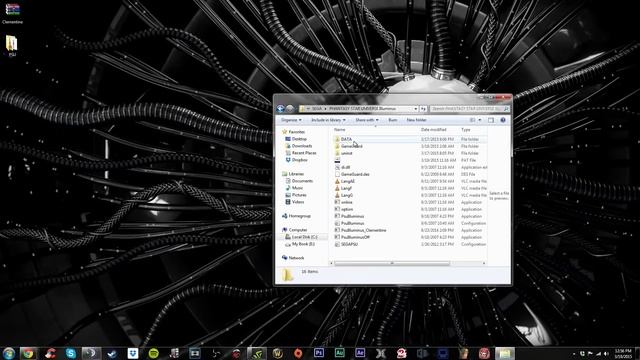Select the unnamed PAT file row
Image resolution: width=640 pixels, height=360 pixels.
(410, 160)
